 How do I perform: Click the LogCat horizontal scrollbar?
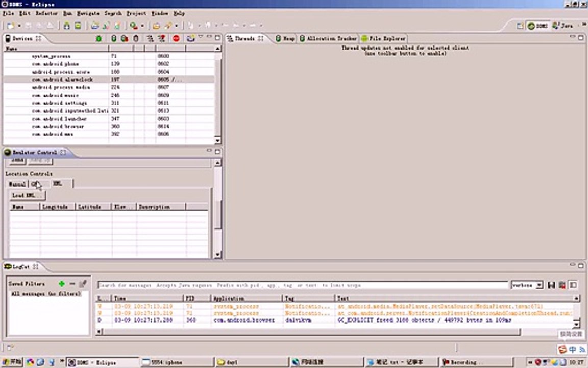tap(311, 332)
